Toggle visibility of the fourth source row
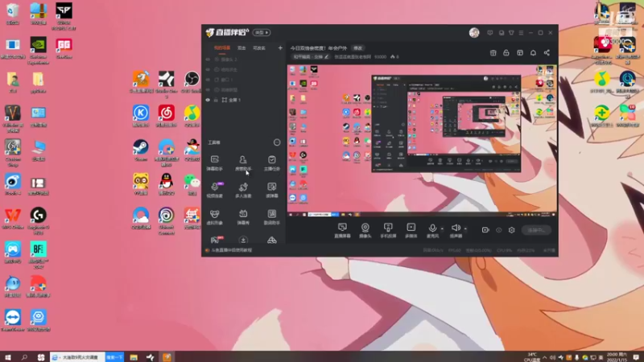 point(208,90)
